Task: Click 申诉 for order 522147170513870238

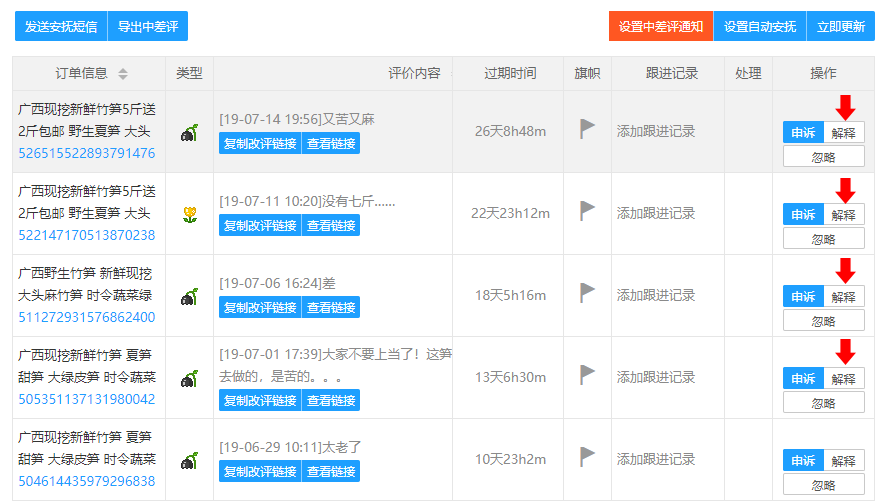Action: coord(803,214)
